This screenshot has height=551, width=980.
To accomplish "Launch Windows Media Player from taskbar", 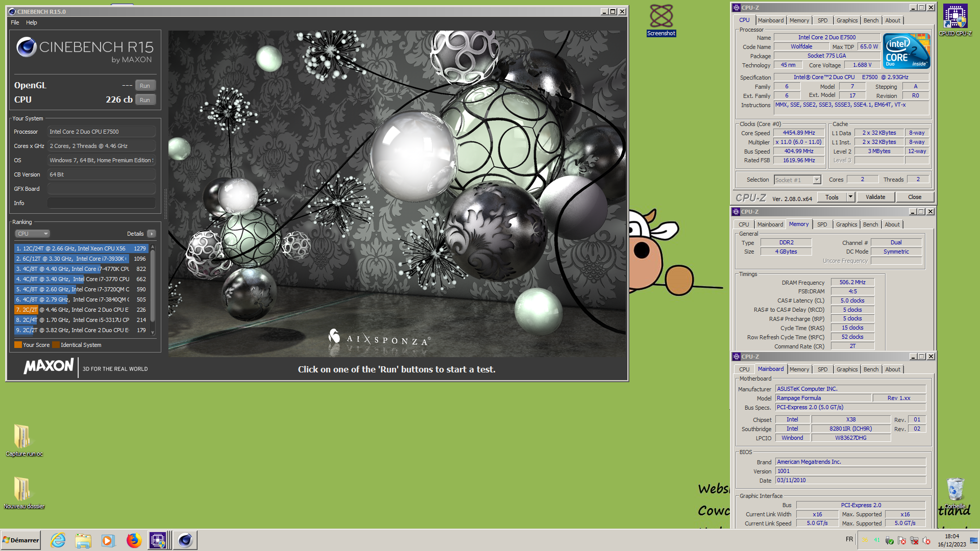I will coord(108,540).
